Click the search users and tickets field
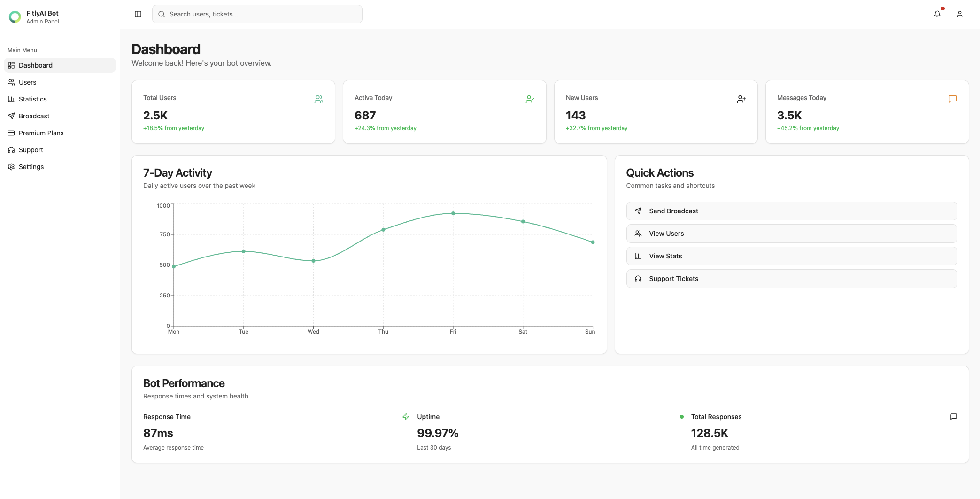The width and height of the screenshot is (980, 499). (257, 14)
